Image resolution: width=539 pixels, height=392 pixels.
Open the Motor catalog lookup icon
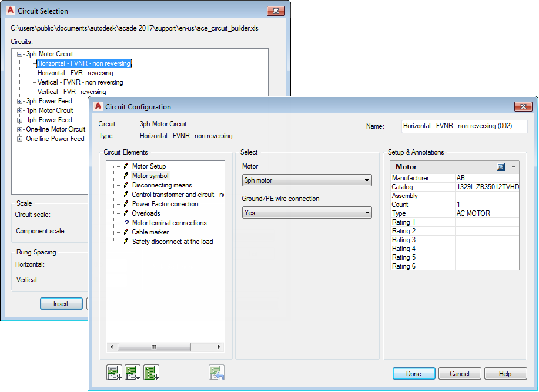click(501, 167)
